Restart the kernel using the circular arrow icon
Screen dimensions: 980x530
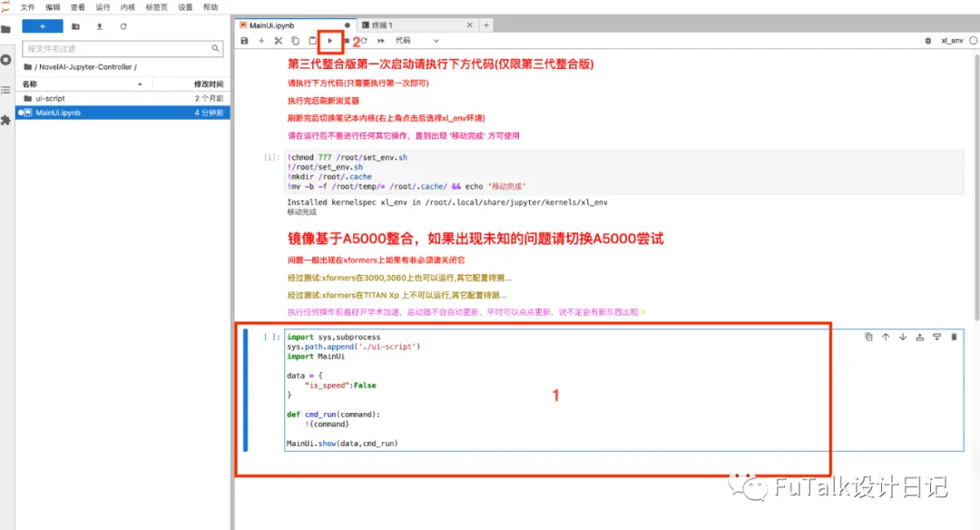(364, 41)
